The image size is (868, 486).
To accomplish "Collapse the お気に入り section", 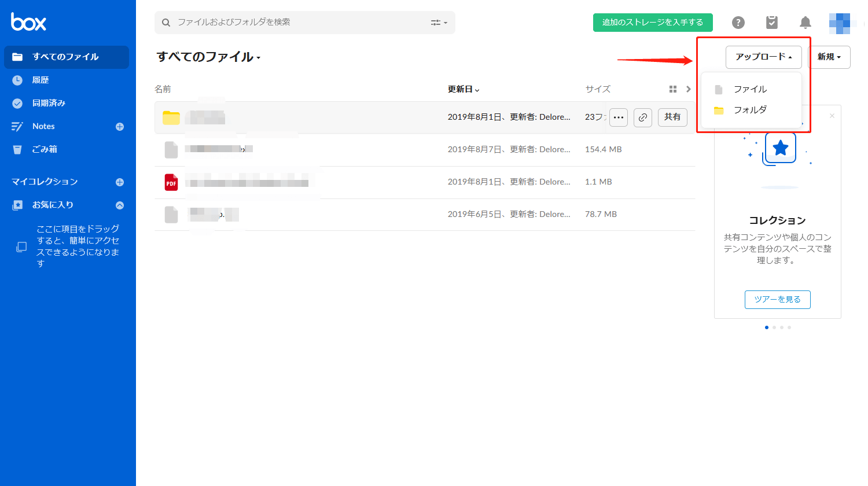I will 120,205.
